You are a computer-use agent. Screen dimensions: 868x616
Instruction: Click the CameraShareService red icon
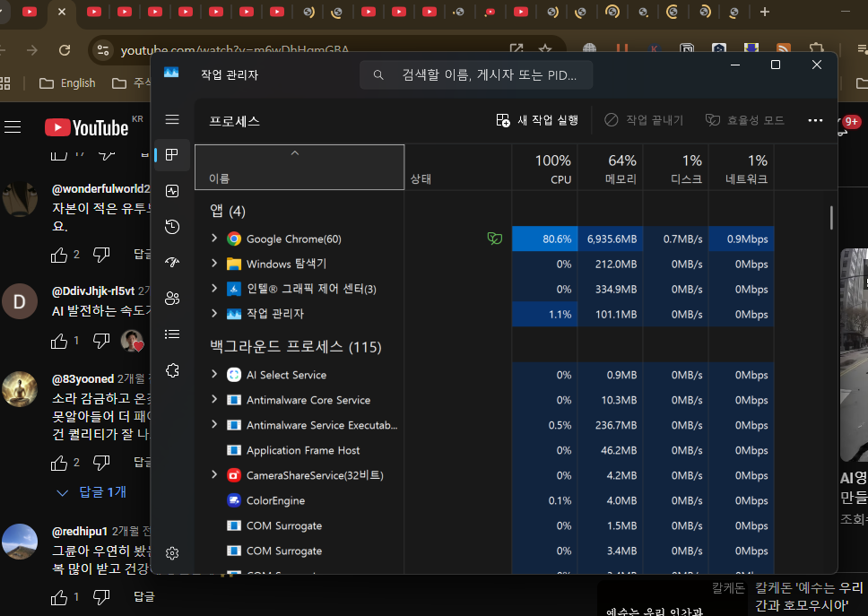(234, 475)
